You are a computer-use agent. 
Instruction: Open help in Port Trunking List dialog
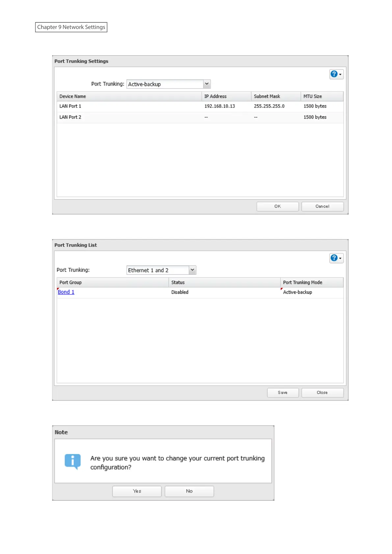tap(336, 258)
